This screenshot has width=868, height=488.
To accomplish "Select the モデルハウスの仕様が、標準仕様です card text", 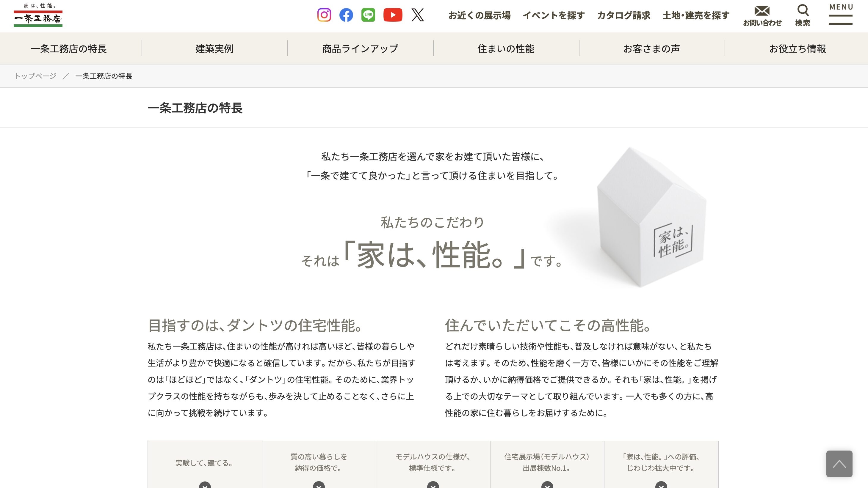I will [x=433, y=462].
